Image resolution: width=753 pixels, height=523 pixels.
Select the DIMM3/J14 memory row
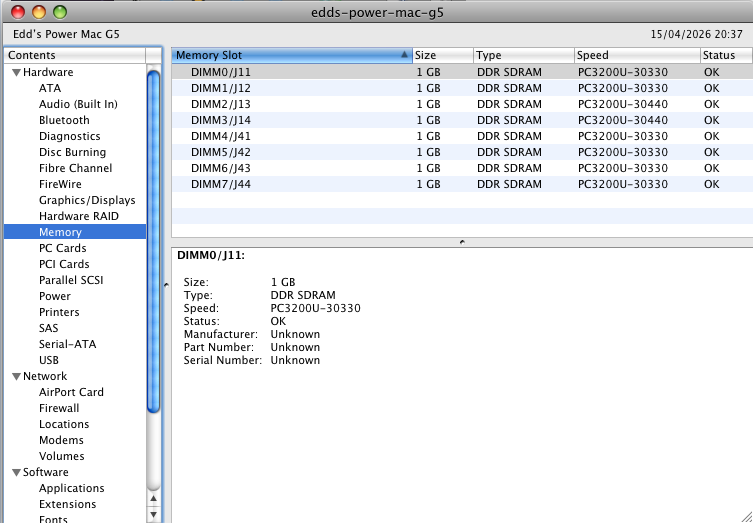tap(462, 120)
